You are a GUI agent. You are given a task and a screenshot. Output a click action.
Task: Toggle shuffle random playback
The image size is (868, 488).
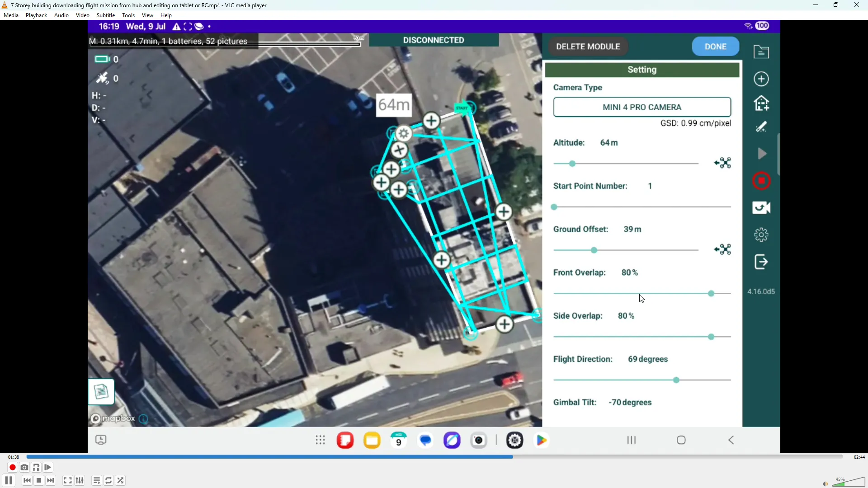pyautogui.click(x=120, y=480)
